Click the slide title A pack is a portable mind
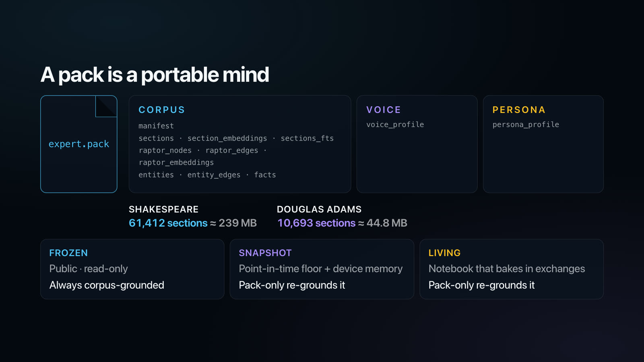Screen dimensions: 644x362 click(155, 75)
